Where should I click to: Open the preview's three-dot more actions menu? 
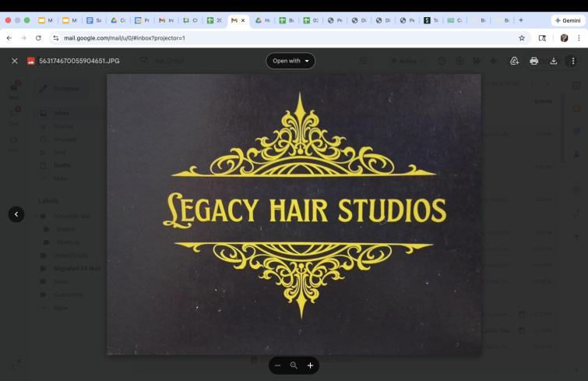point(573,61)
